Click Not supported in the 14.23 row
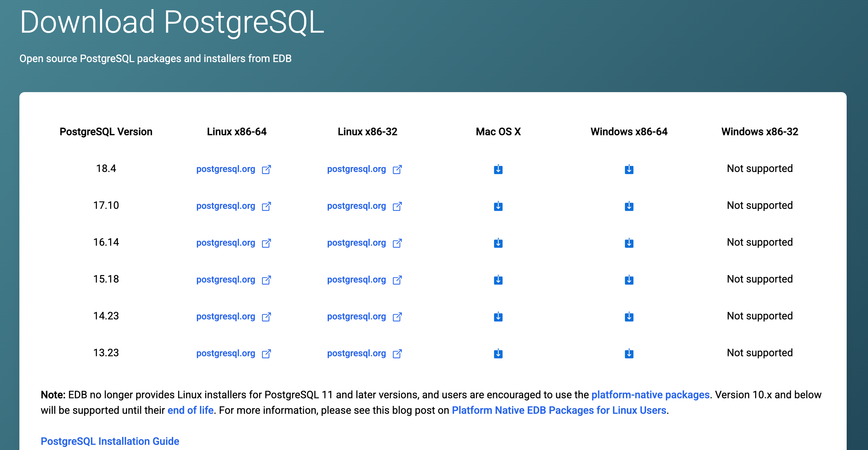This screenshot has height=450, width=868. coord(759,316)
